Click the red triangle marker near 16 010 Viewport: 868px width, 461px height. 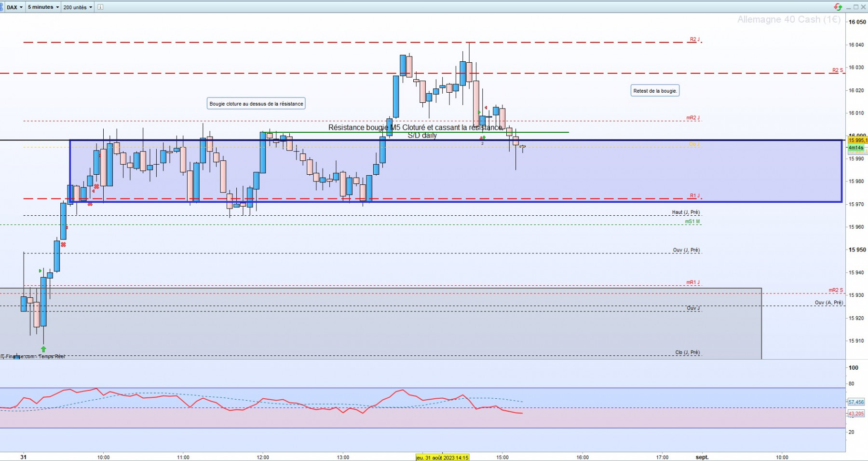[486, 108]
